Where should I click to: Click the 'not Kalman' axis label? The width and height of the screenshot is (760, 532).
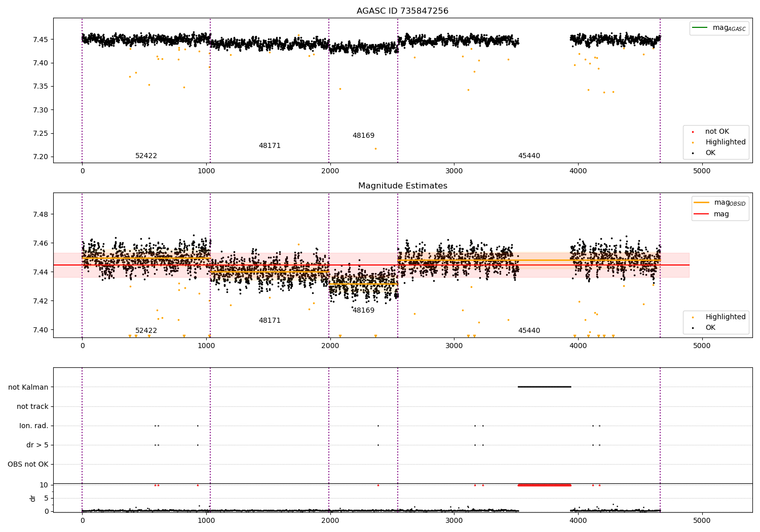[x=28, y=387]
